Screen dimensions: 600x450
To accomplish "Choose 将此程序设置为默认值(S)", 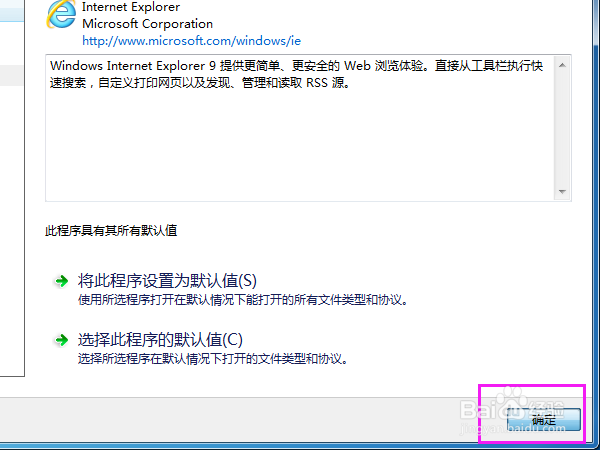I will [167, 281].
